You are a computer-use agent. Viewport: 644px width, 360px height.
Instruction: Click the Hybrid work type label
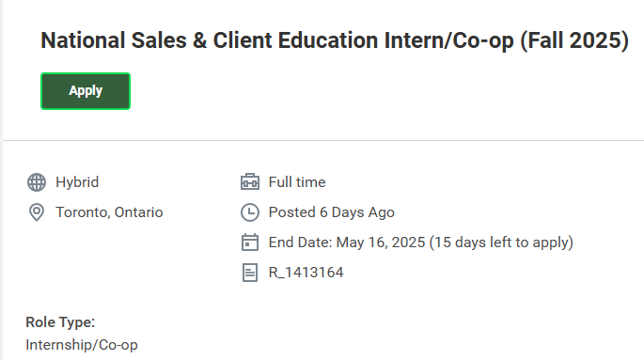point(77,182)
